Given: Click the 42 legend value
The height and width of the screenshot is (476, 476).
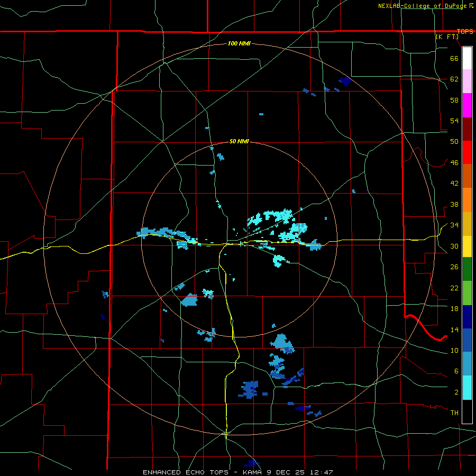Looking at the screenshot, I should tap(454, 183).
